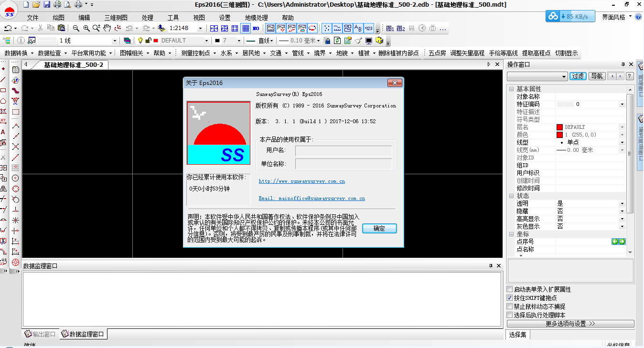Image resolution: width=644 pixels, height=348 pixels.
Task: Click the +123 elevation point icon
Action: [368, 28]
